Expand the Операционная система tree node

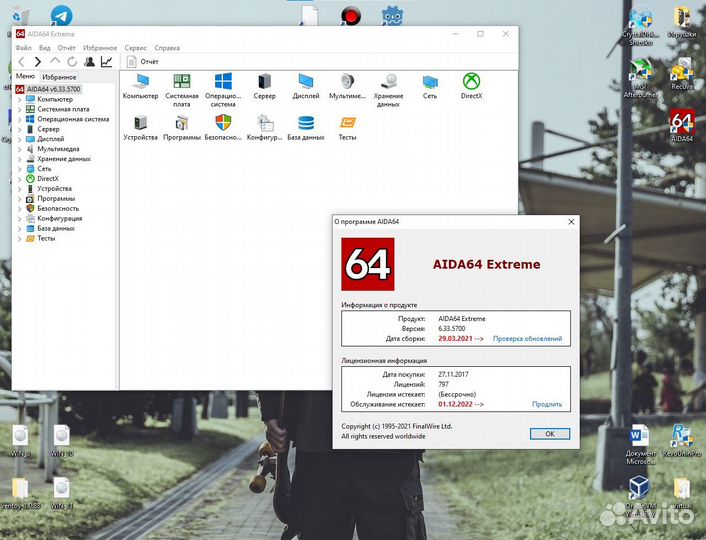coord(19,119)
